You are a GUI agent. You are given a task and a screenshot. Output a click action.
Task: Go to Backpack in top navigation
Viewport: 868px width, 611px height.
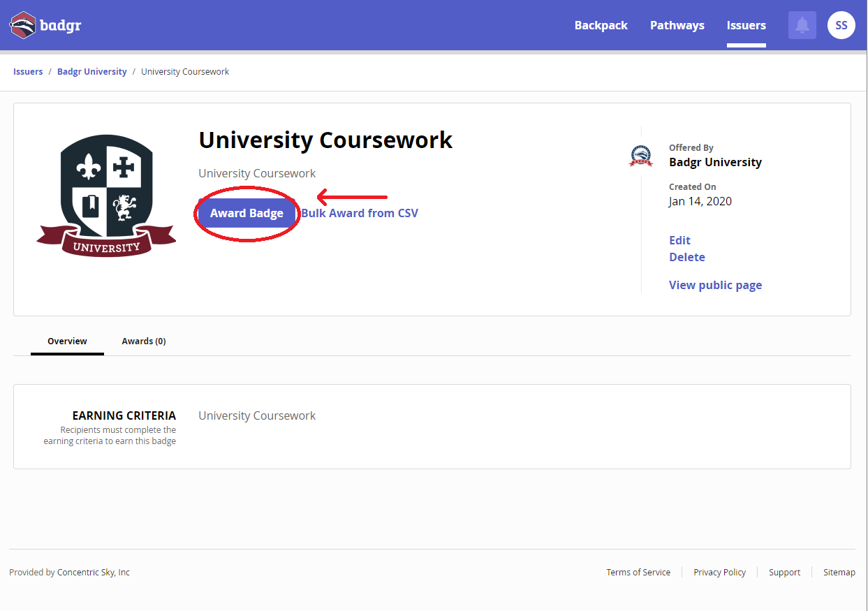601,25
